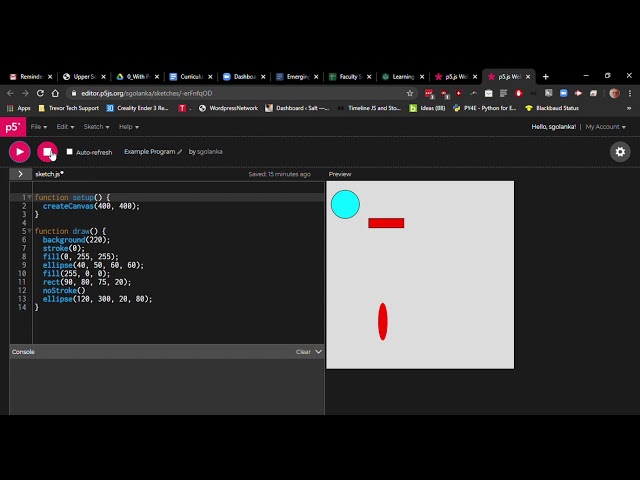This screenshot has width=640, height=480.
Task: Click code line background(220)
Action: click(76, 240)
